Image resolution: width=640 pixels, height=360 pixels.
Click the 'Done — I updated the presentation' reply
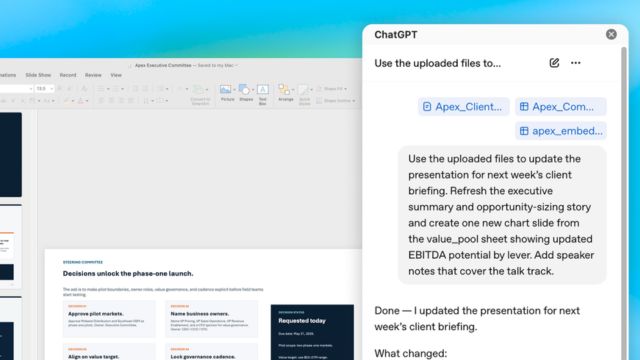coord(477,318)
